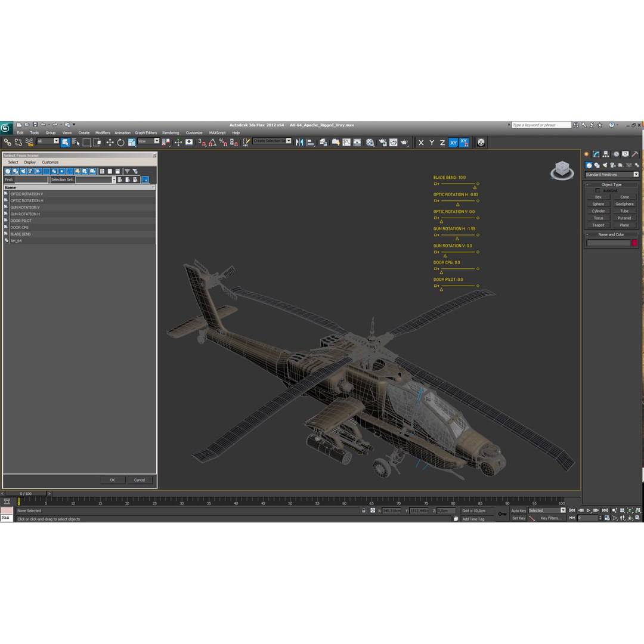The image size is (644, 644).
Task: Collapse the Object Type rollout
Action: [611, 185]
